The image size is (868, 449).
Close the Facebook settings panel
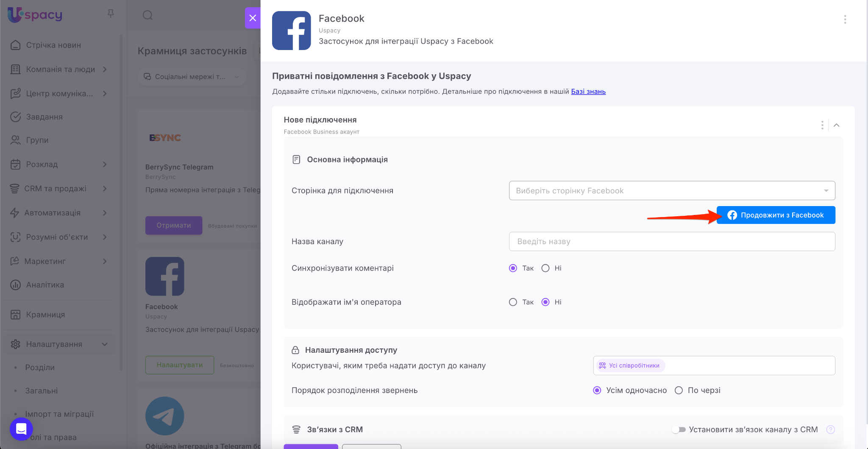click(x=253, y=18)
